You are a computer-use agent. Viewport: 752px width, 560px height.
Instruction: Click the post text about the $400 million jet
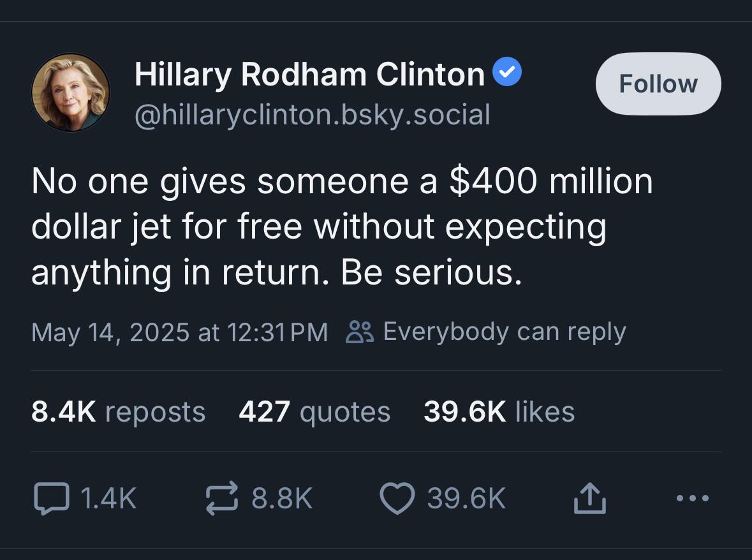coord(341,226)
